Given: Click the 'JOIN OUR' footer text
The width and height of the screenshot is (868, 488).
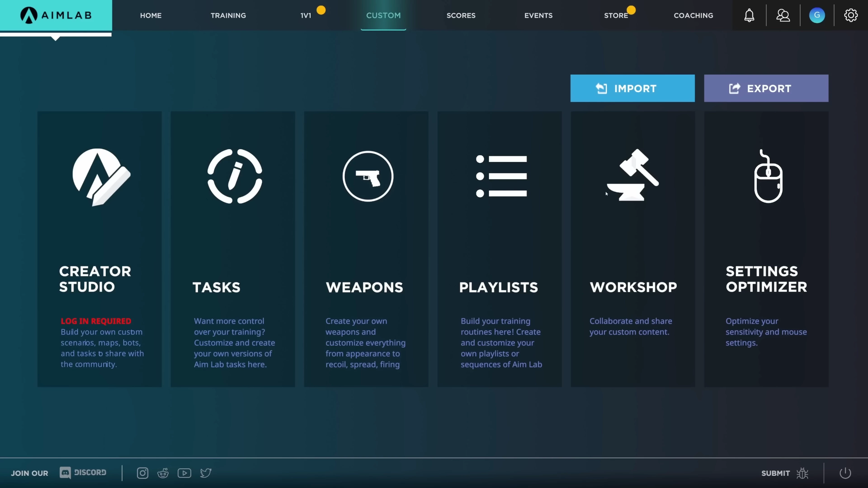Looking at the screenshot, I should (x=29, y=473).
